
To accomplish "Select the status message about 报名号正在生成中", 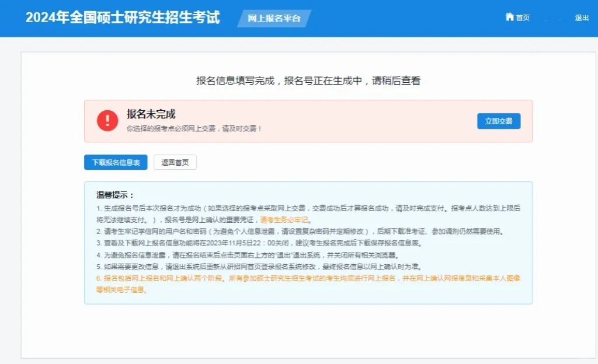I will coord(310,80).
